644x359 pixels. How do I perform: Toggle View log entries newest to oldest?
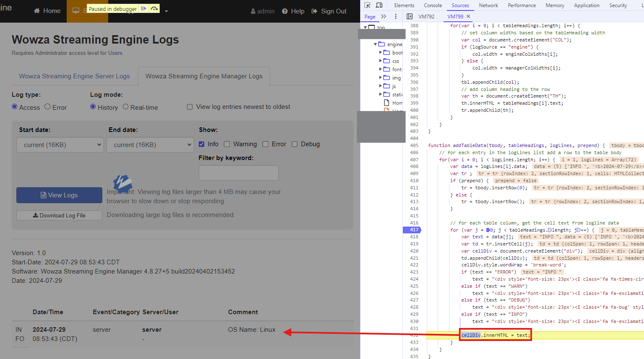point(190,107)
